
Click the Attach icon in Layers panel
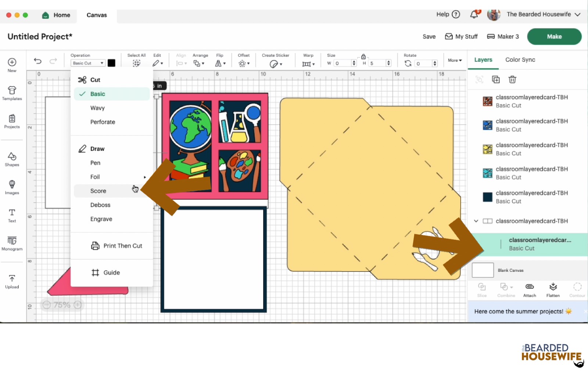pyautogui.click(x=529, y=289)
